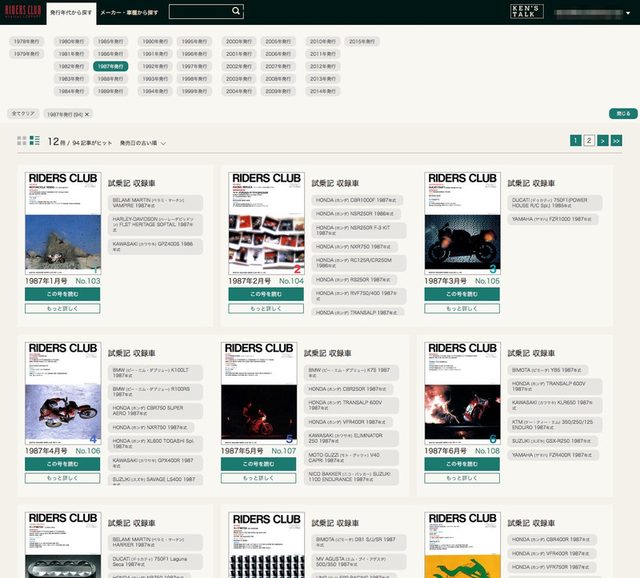
Task: Read the 1987年6月号 issue
Action: click(x=462, y=464)
